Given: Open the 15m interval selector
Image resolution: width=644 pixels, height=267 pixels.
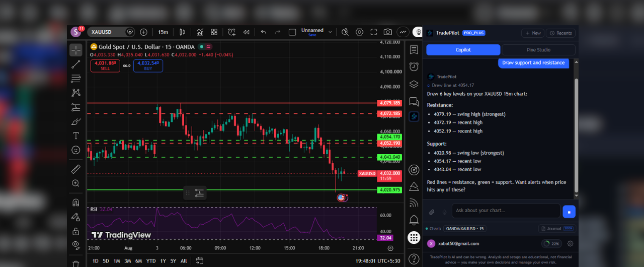Looking at the screenshot, I should (163, 32).
